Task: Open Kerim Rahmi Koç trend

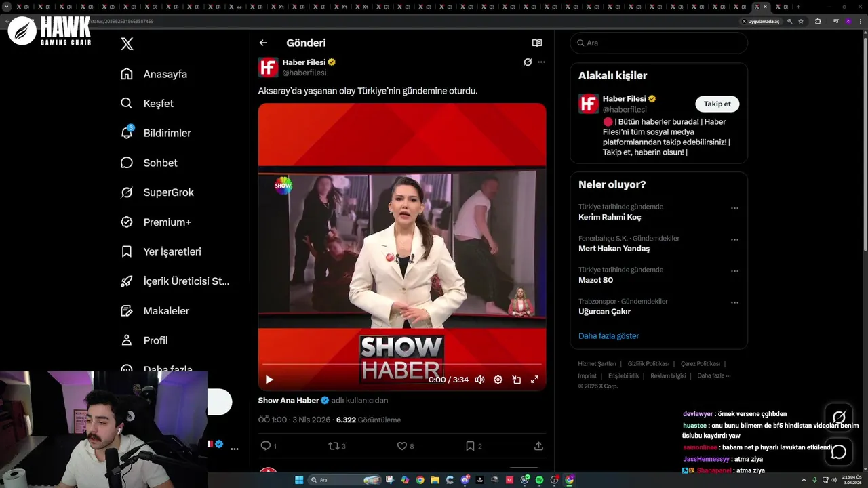Action: pos(610,217)
